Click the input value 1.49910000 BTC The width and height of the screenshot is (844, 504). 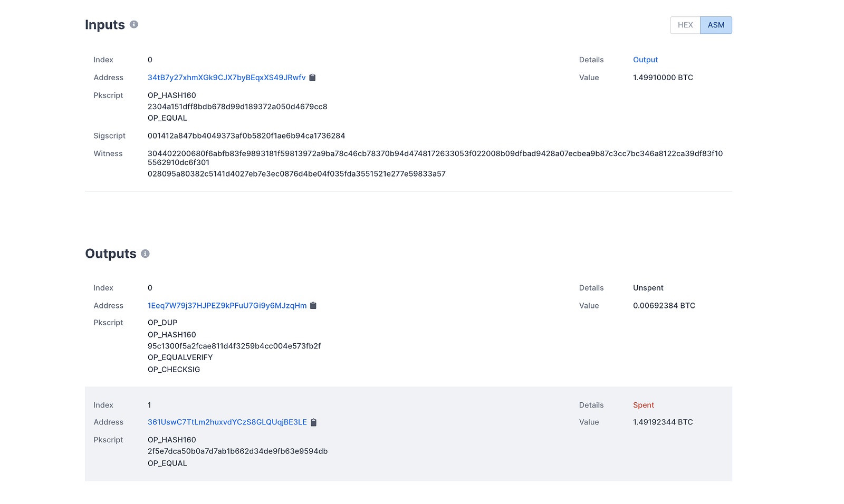(663, 77)
